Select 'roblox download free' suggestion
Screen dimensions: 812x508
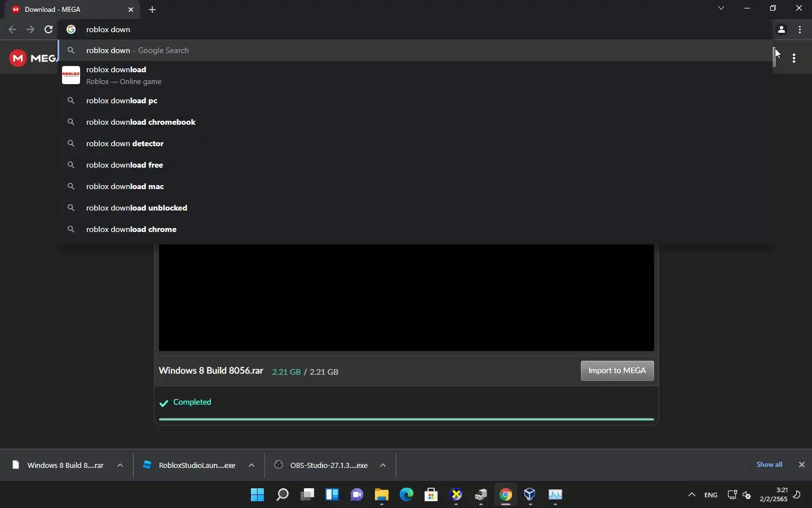(414, 165)
